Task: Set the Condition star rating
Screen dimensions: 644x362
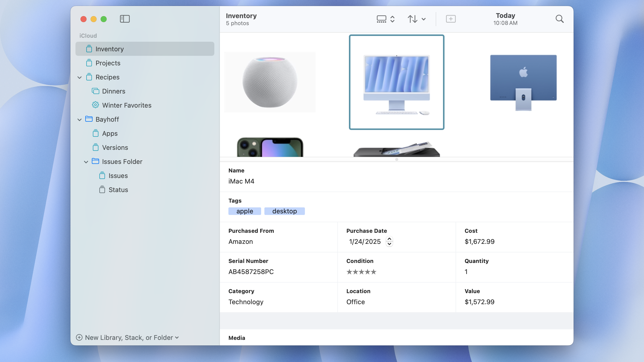Action: (x=361, y=272)
